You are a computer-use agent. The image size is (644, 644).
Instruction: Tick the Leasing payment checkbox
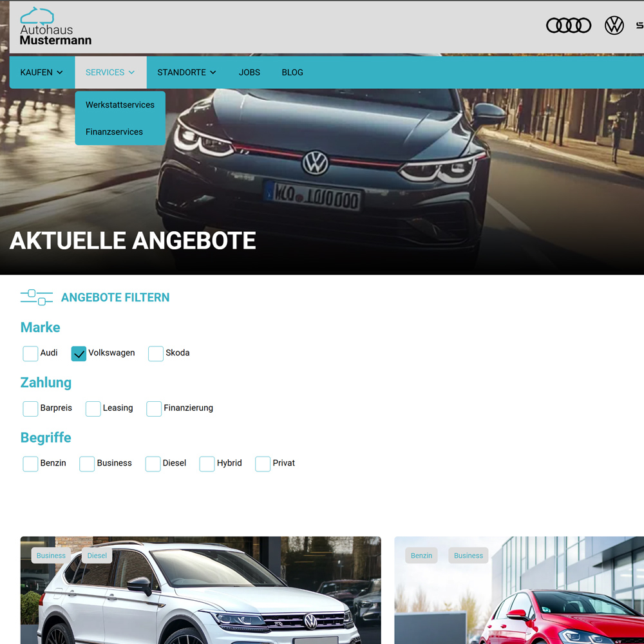[93, 409]
